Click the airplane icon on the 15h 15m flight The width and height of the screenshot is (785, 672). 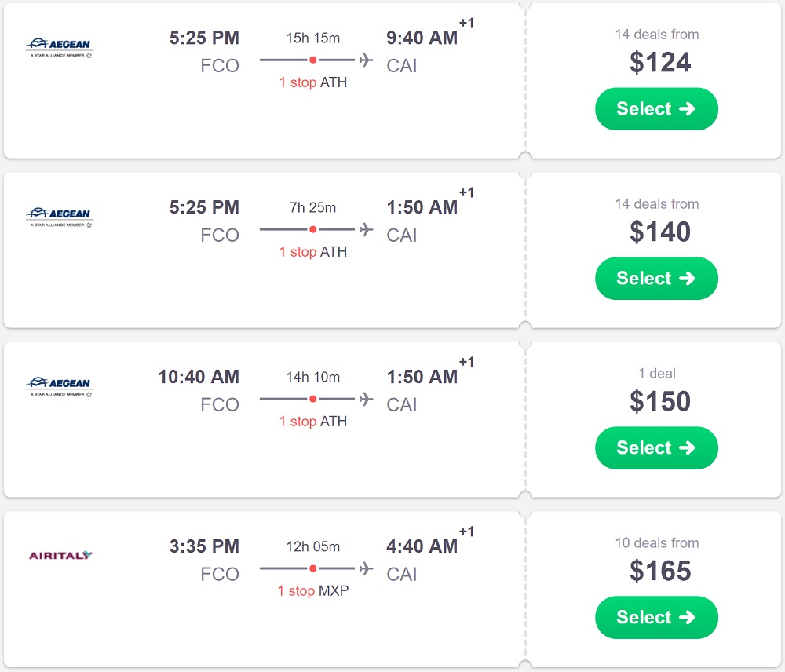(x=366, y=60)
